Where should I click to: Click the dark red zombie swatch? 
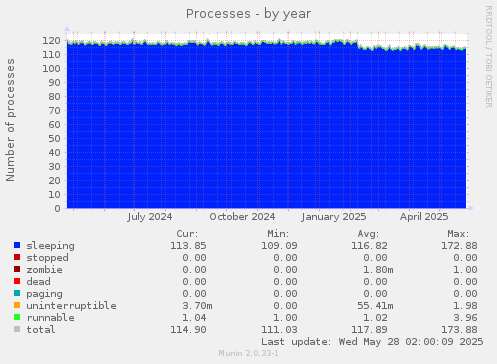(x=17, y=269)
